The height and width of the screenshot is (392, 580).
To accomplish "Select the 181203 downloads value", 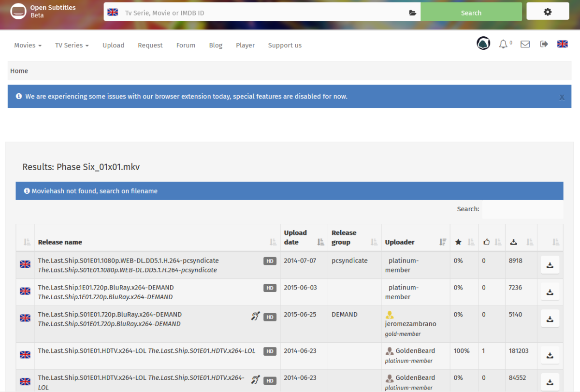I will click(519, 351).
